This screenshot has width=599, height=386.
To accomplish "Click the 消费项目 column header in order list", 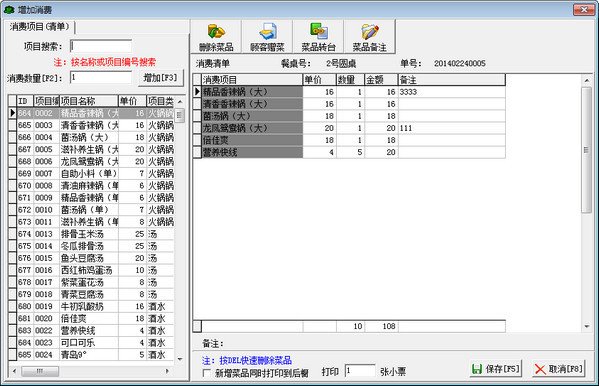I will point(252,79).
